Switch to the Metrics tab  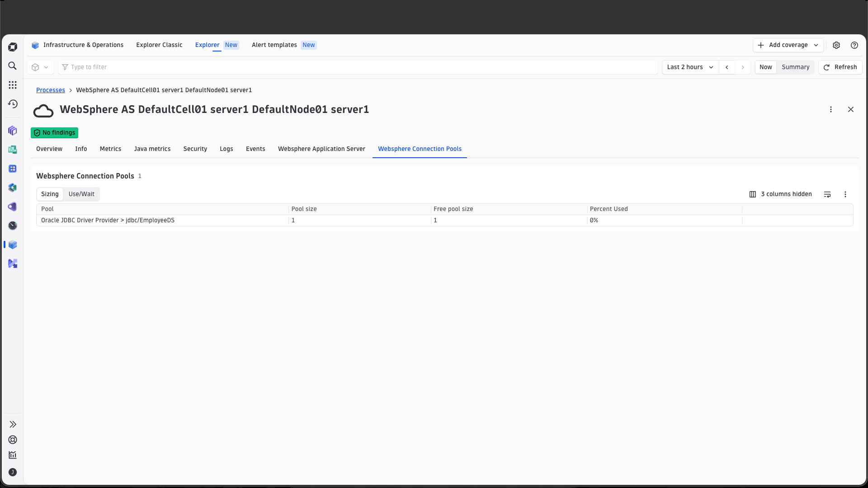(110, 149)
